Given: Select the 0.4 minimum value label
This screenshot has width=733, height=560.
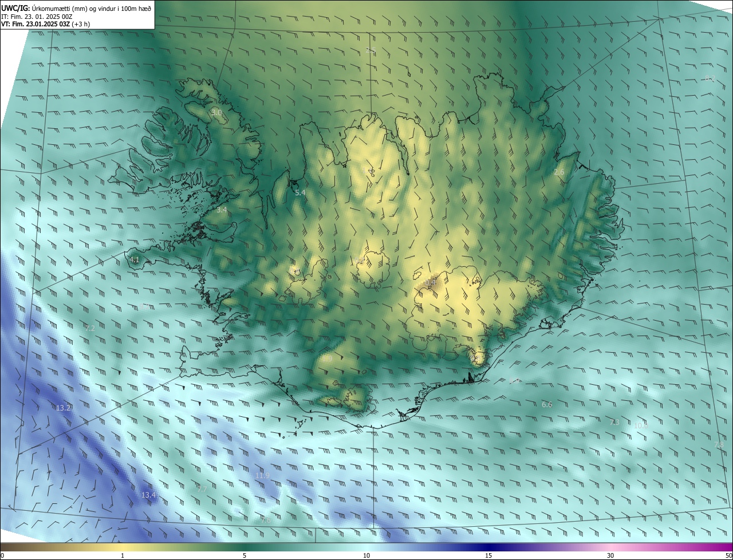Looking at the screenshot, I should pos(431,282).
